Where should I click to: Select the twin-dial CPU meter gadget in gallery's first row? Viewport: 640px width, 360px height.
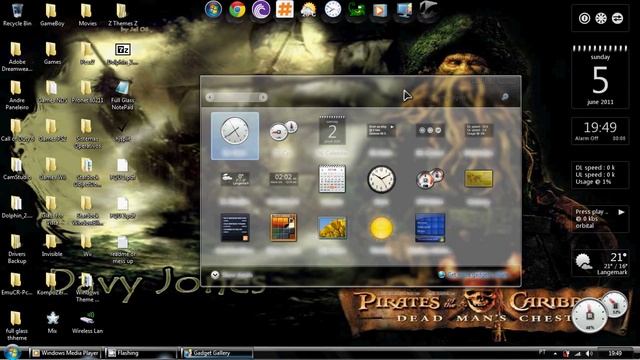click(283, 131)
